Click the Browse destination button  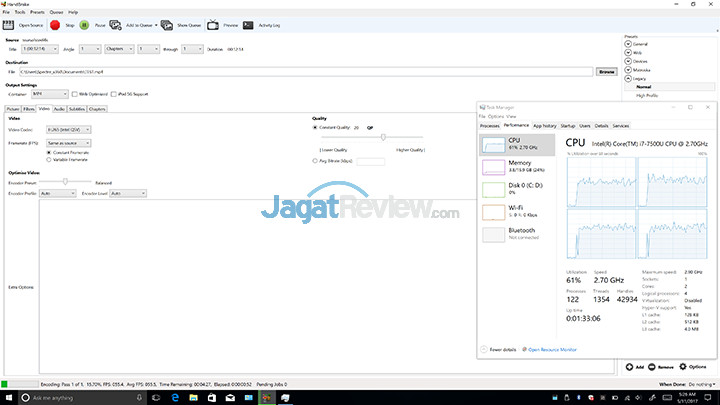pos(607,72)
